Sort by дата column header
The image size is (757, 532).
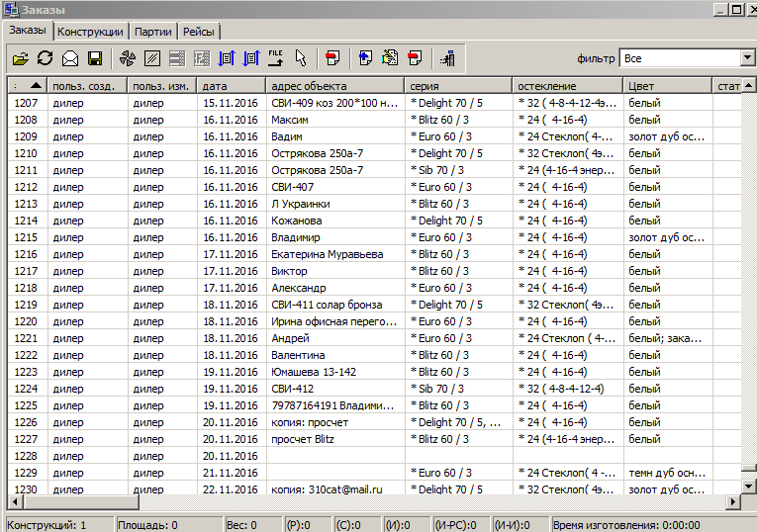pyautogui.click(x=232, y=86)
